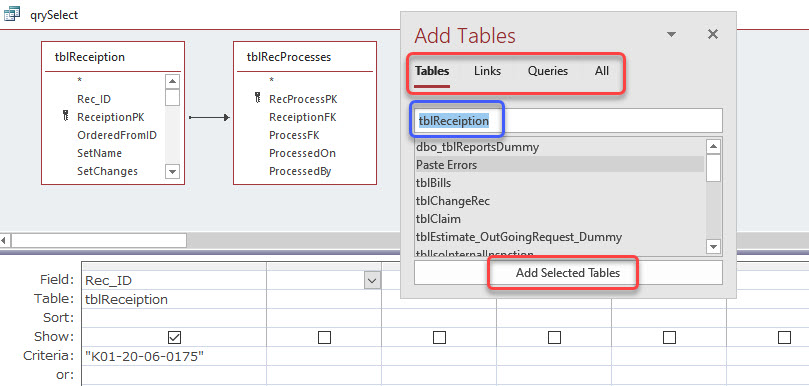Screen dimensions: 809x386
Task: Click the tblReceiption table title
Action: click(x=90, y=57)
